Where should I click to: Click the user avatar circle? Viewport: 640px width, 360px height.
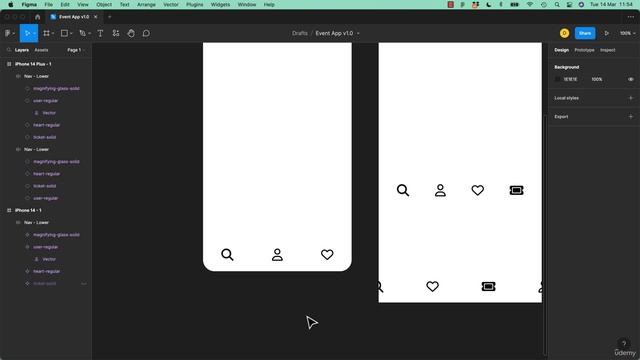tap(564, 33)
